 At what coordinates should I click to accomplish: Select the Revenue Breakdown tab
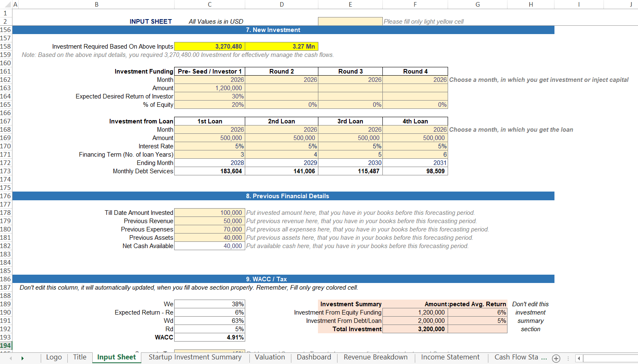click(375, 357)
